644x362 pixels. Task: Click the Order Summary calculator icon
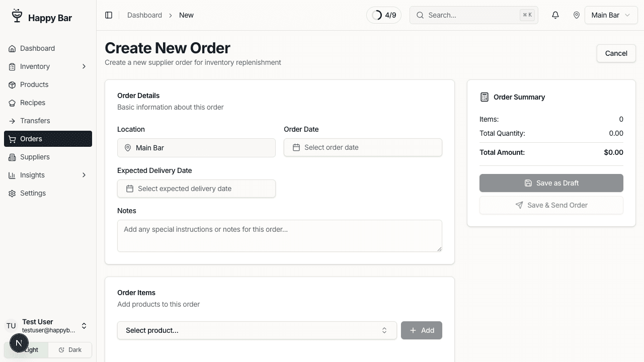(x=485, y=97)
